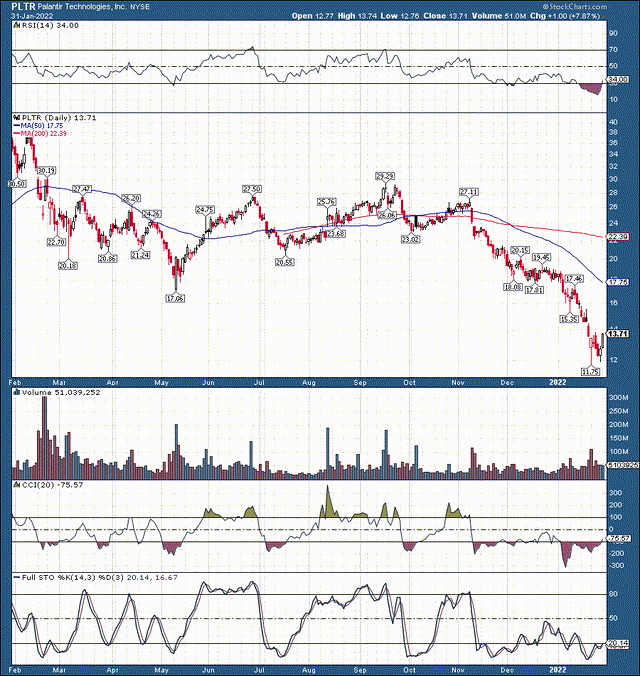Click the 11.75 lowest price annotation
Viewport: 640px width, 676px height.
[590, 372]
